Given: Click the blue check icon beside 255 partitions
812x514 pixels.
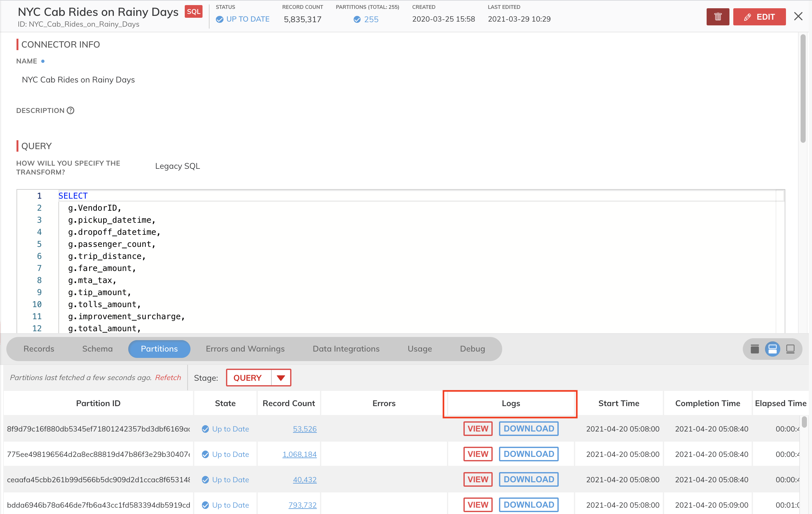Looking at the screenshot, I should pyautogui.click(x=357, y=20).
